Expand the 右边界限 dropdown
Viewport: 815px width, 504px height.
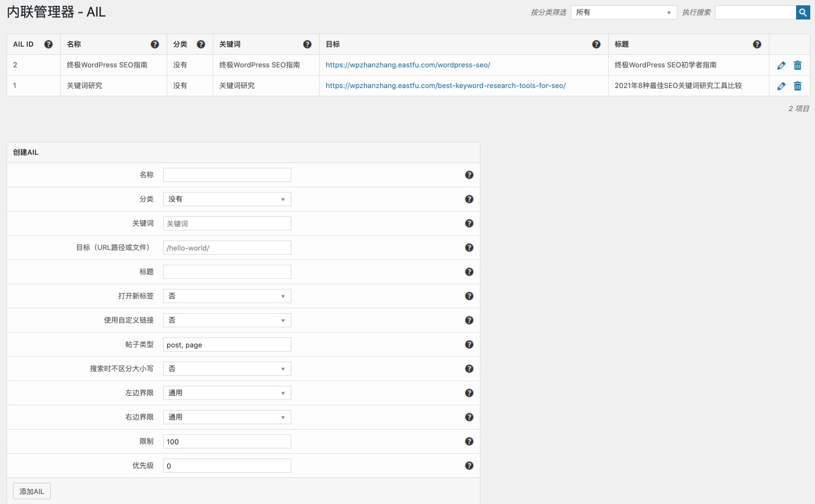click(x=227, y=417)
